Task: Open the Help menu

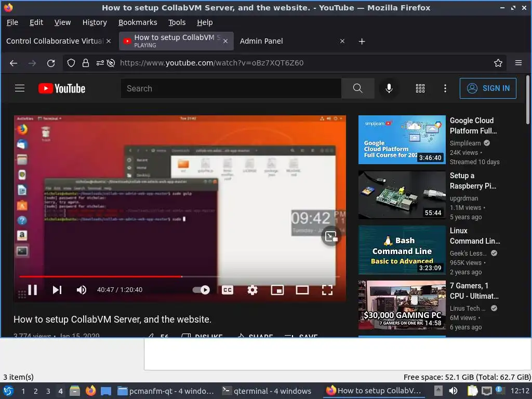Action: 205,22
